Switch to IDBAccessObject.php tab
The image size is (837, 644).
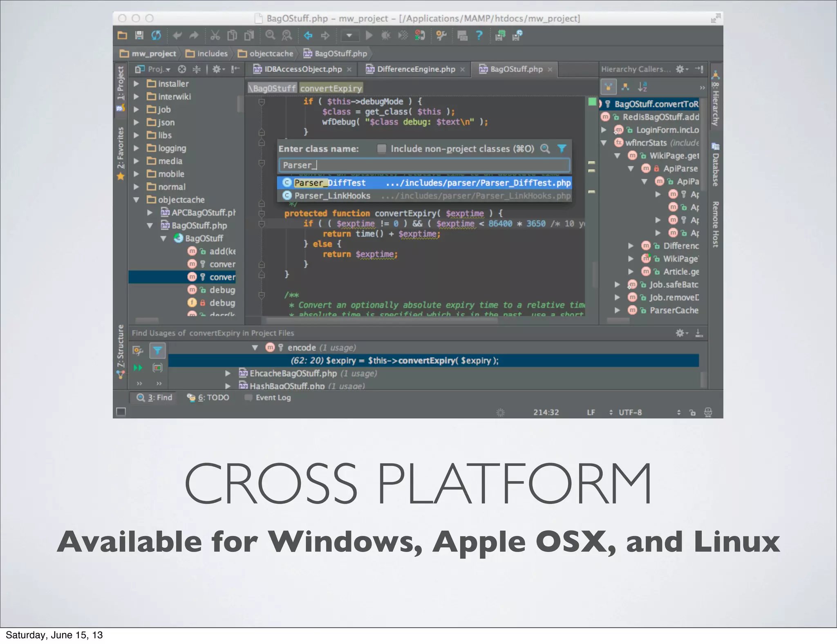pos(302,69)
